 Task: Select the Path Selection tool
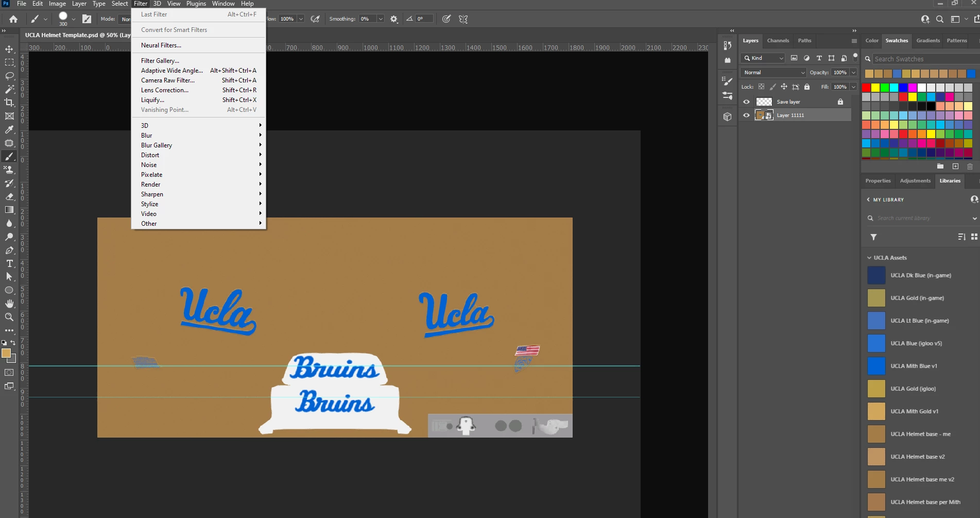click(9, 277)
